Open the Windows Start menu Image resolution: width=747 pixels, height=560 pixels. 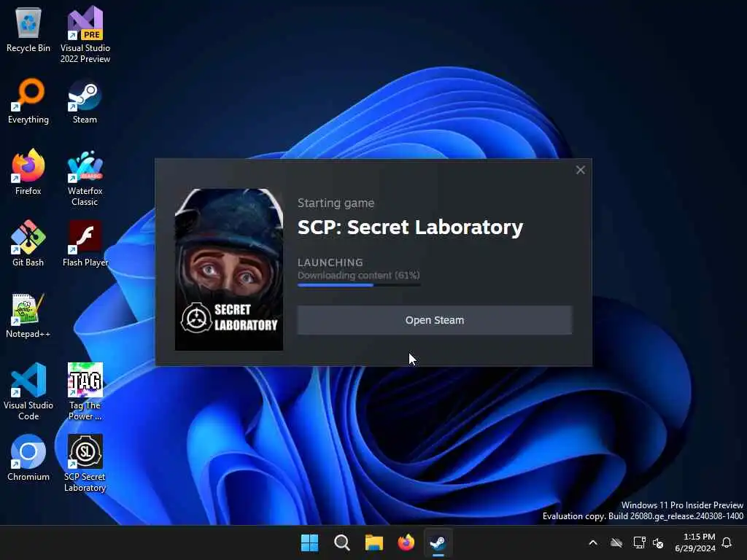pos(309,542)
